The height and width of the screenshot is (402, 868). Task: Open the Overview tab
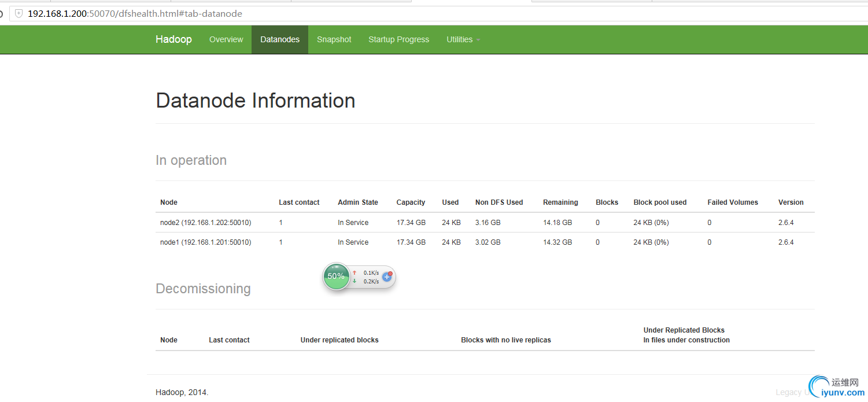click(226, 39)
